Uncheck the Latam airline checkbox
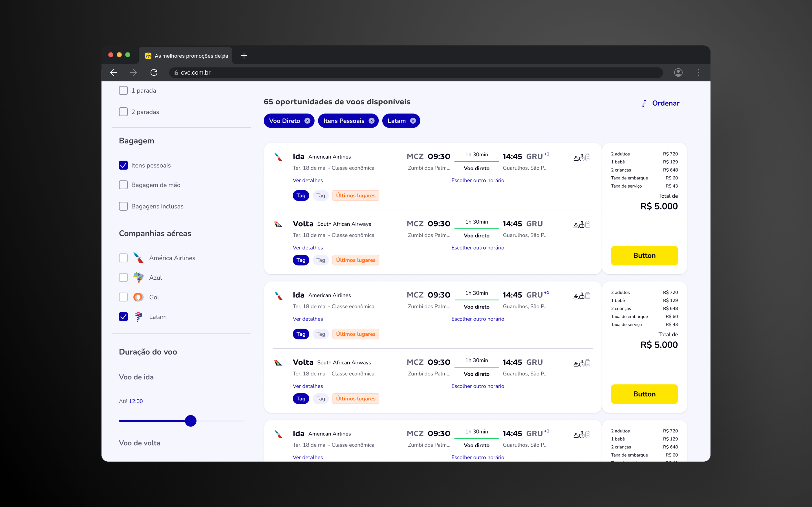This screenshot has width=812, height=507. 123,317
